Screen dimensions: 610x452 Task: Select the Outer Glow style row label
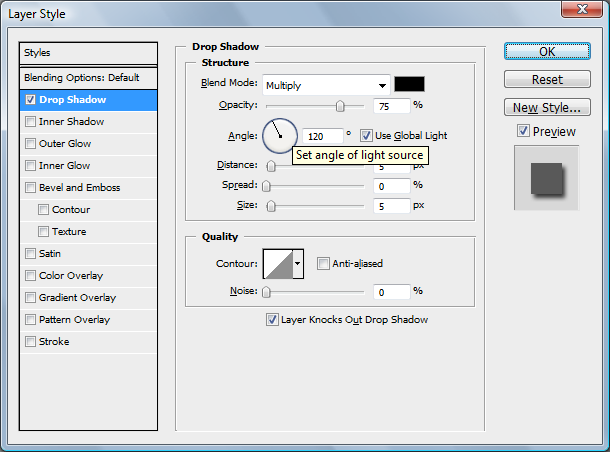pyautogui.click(x=65, y=144)
